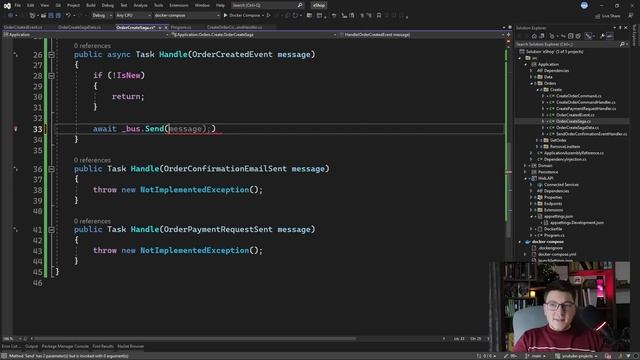Click the Properties wrench icon in Solution Explorer
The height and width of the screenshot is (360, 640).
602,36
